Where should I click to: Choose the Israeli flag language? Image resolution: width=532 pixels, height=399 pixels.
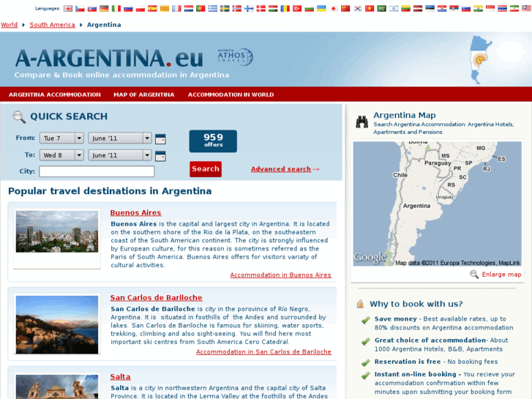(x=394, y=9)
